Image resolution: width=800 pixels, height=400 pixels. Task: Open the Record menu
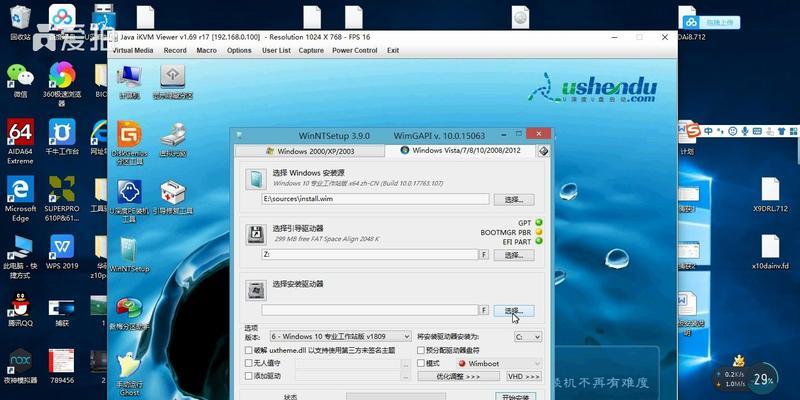[x=175, y=51]
